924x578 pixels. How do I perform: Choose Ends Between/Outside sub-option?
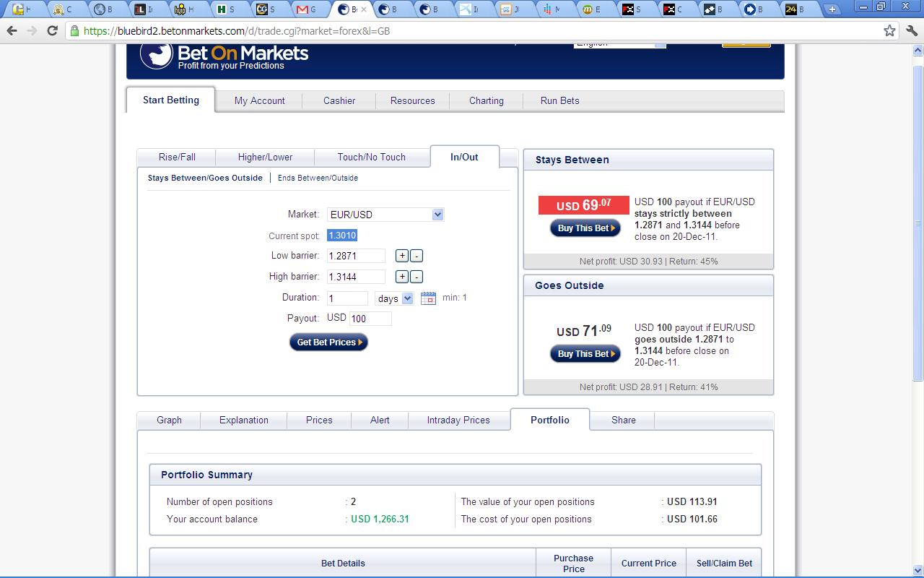[x=318, y=178]
